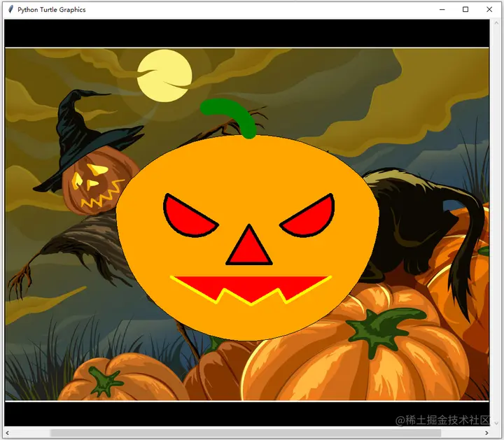
Task: Click the 'Python Turtle Graphics' title text
Action: (x=51, y=10)
